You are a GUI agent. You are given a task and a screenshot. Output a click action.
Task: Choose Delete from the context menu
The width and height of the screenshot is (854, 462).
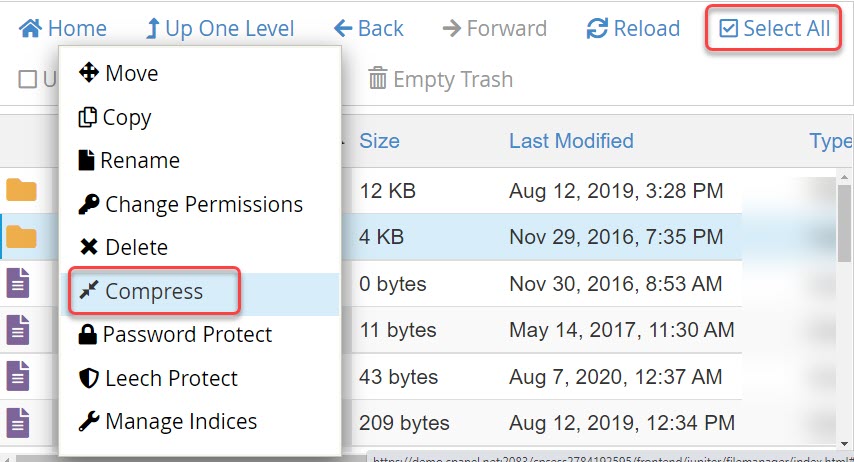coord(136,247)
